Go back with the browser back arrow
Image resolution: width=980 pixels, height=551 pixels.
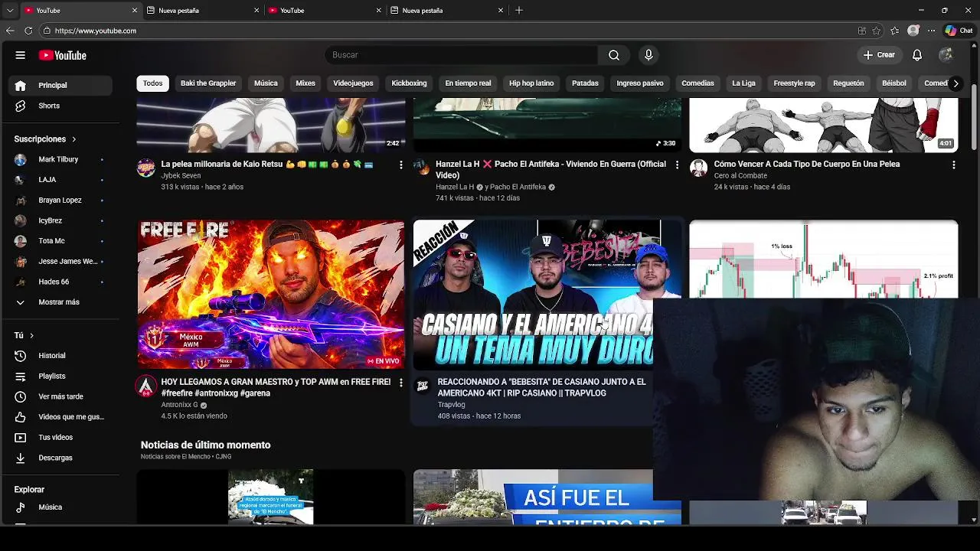coord(10,31)
